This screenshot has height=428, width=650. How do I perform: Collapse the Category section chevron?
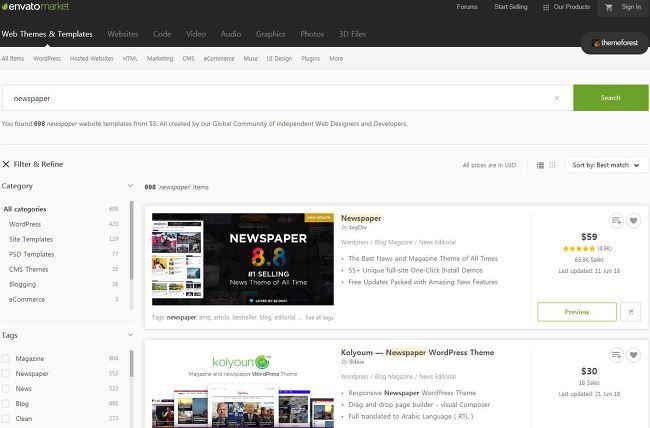click(130, 185)
